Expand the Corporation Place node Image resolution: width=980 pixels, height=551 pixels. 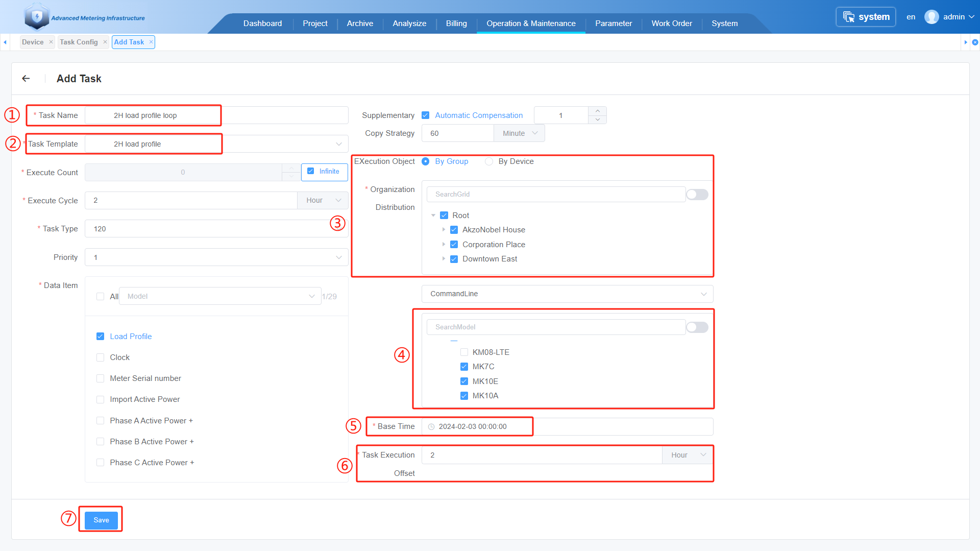tap(444, 245)
